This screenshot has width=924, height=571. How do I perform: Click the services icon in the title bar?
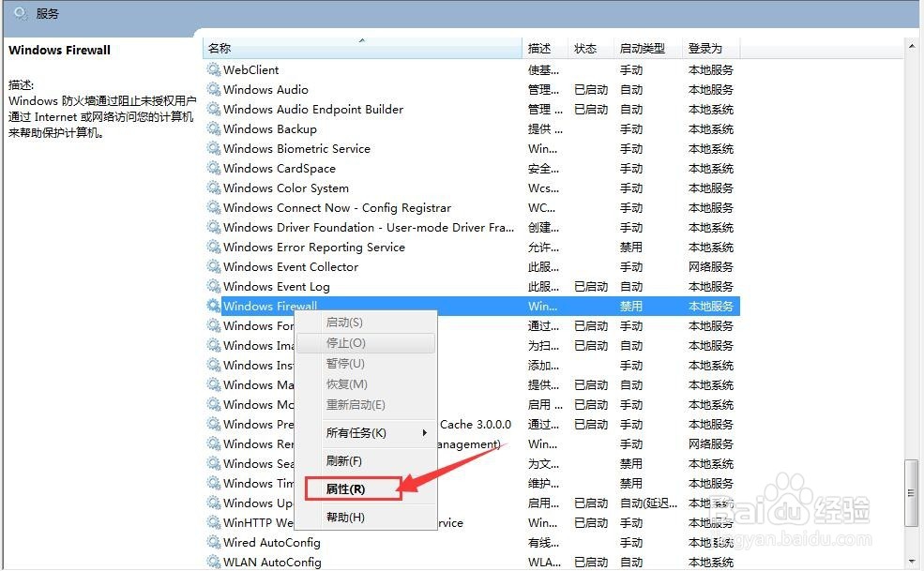click(x=21, y=13)
